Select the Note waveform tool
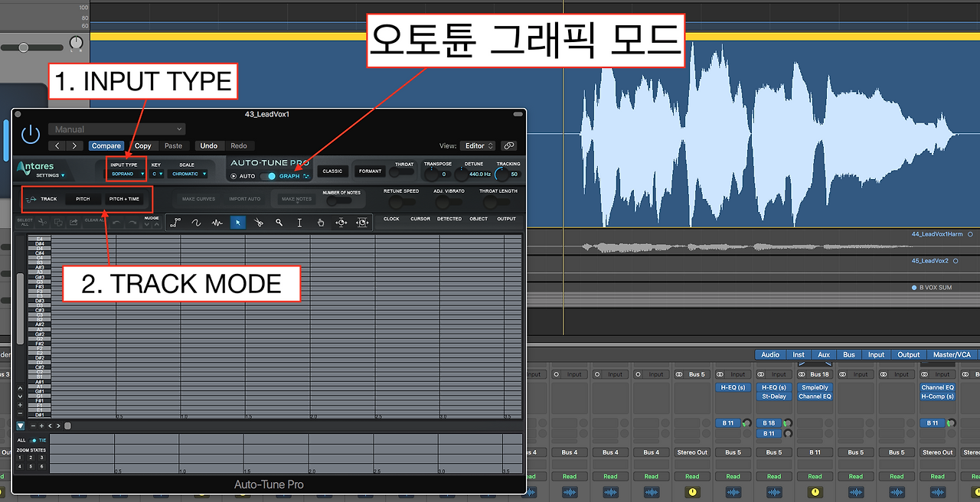Image resolution: width=980 pixels, height=502 pixels. (x=217, y=223)
